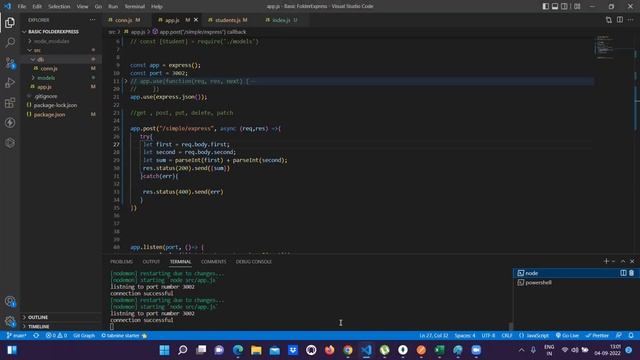Open the Thunder Client lightning icon
Viewport: 640px width, 360px height.
click(10, 122)
